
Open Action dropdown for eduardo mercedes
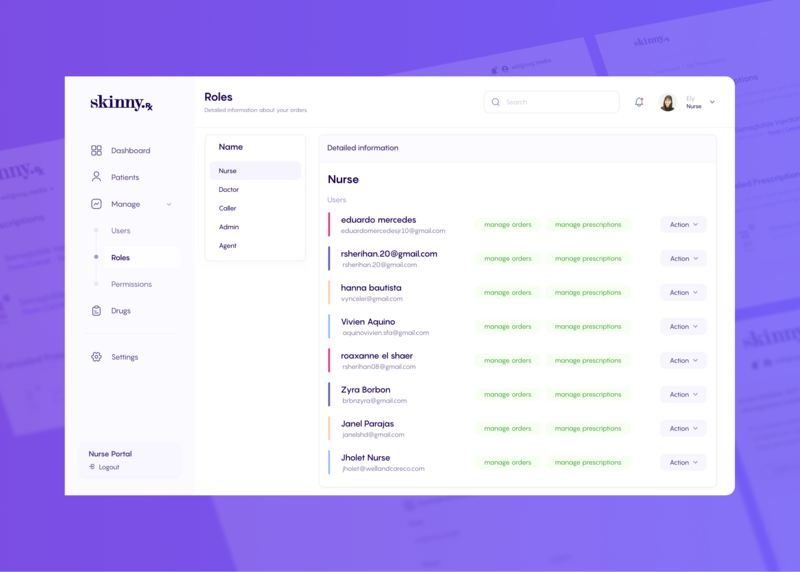[683, 225]
